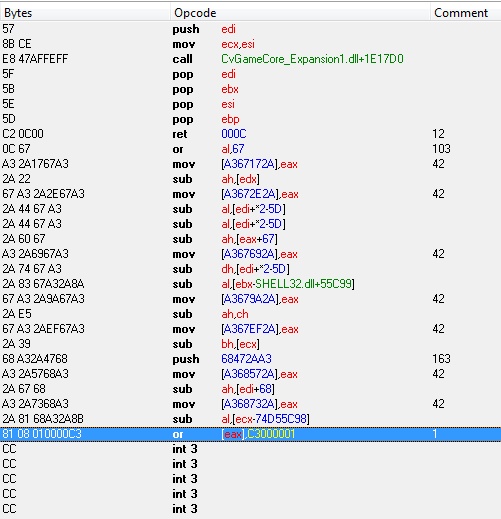Select the 'sub ah,[edx]' row
This screenshot has width=501, height=519.
250,179
